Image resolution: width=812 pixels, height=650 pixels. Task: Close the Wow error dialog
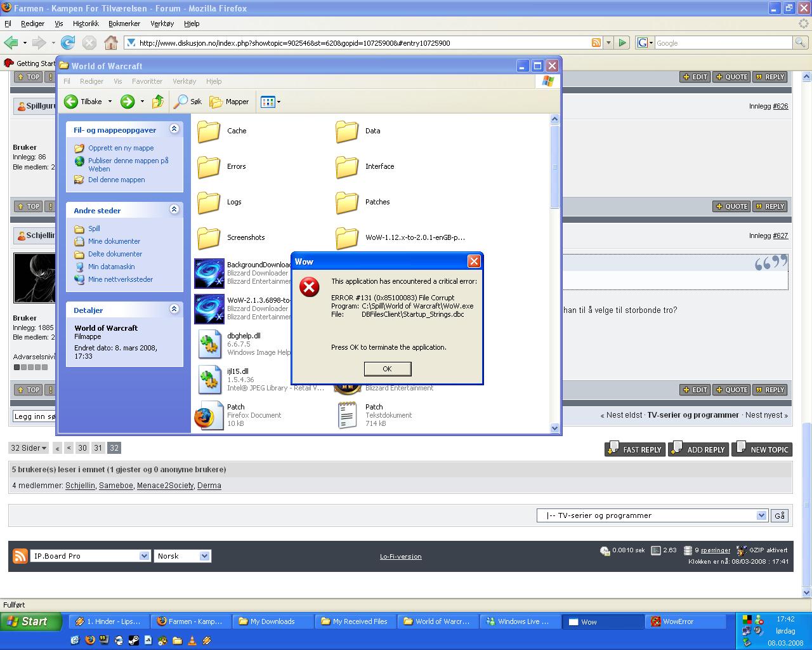click(x=474, y=262)
